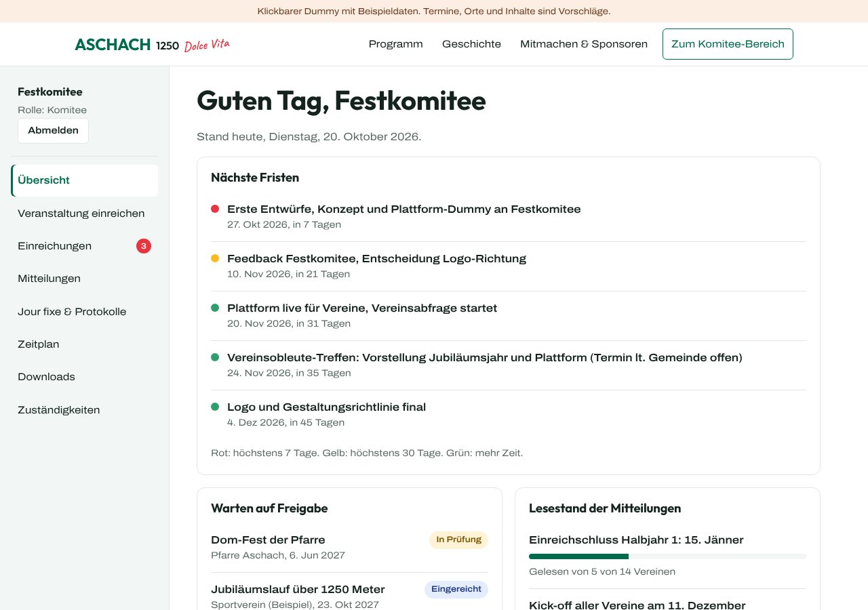The height and width of the screenshot is (610, 868).
Task: Click the date '4. Dez 2026, in 45 Tagen'
Action: coord(285,422)
